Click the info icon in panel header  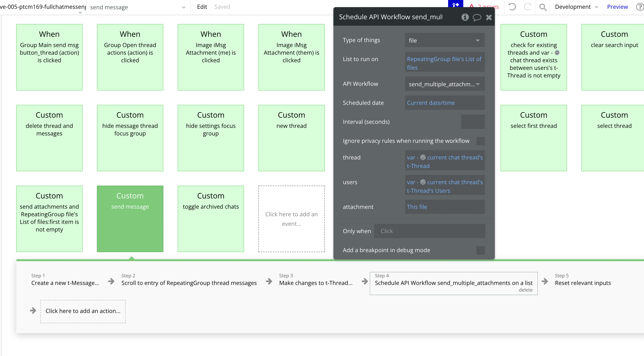pos(465,17)
